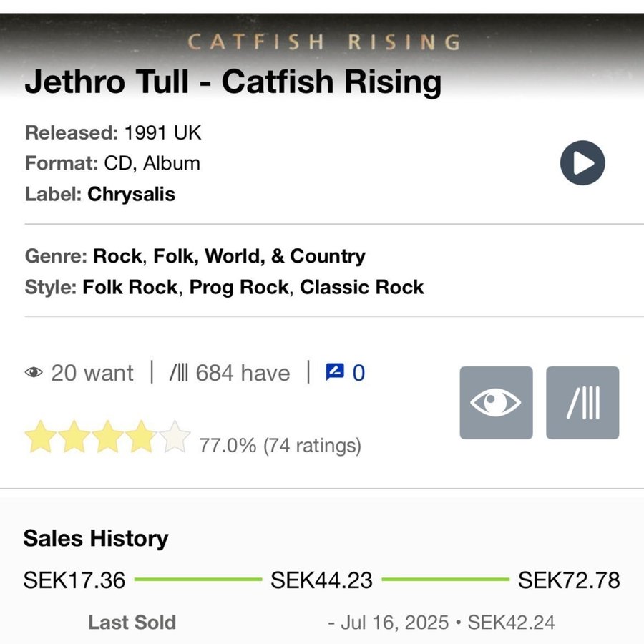
Task: Open the Prog Rock style link
Action: pyautogui.click(x=239, y=287)
